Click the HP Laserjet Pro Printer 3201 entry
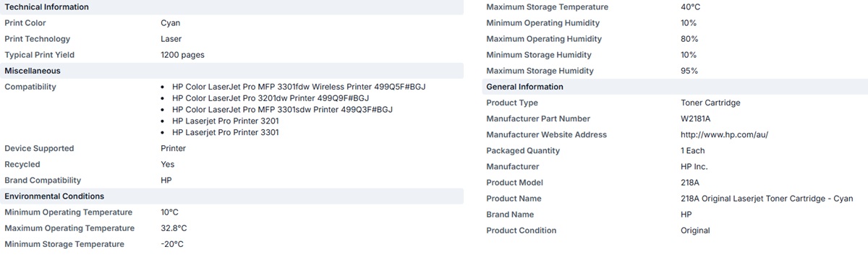The height and width of the screenshot is (260, 868). (226, 121)
